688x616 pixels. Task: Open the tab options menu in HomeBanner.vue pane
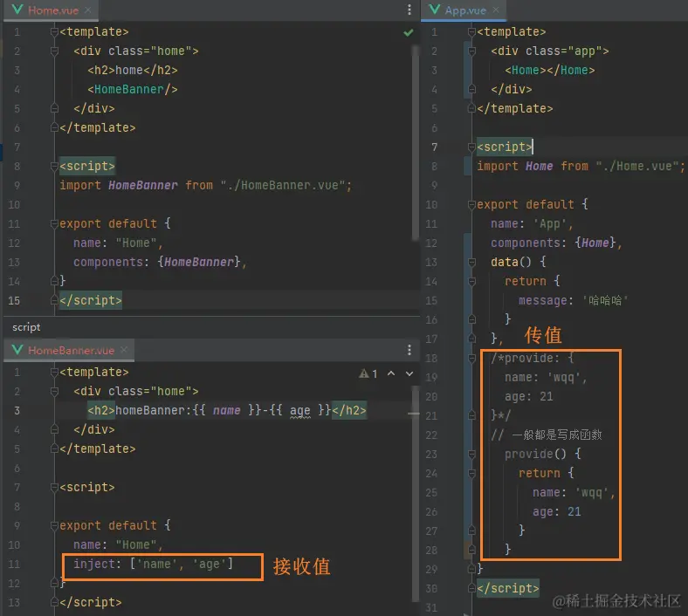pyautogui.click(x=409, y=349)
